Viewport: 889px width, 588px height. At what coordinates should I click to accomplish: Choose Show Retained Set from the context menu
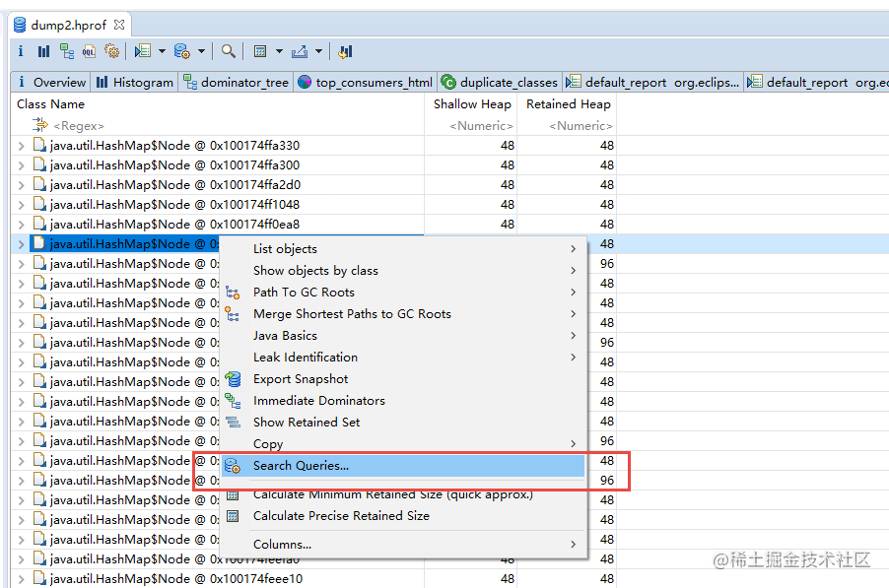point(403,422)
